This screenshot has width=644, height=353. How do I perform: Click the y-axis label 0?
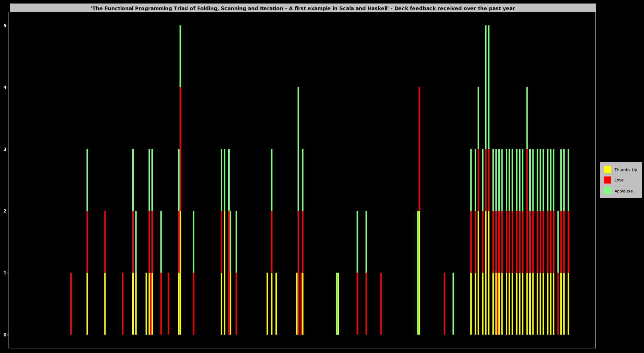coord(5,335)
